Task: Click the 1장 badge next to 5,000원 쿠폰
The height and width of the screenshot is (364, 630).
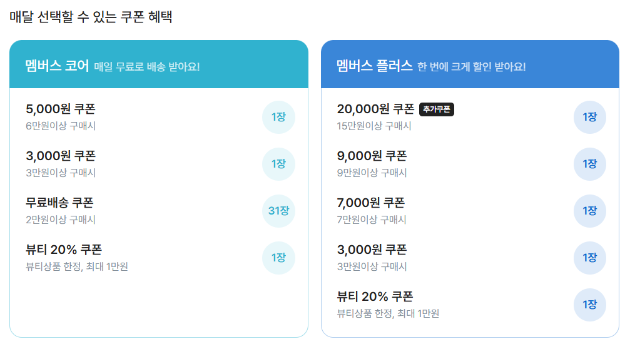Action: click(278, 117)
